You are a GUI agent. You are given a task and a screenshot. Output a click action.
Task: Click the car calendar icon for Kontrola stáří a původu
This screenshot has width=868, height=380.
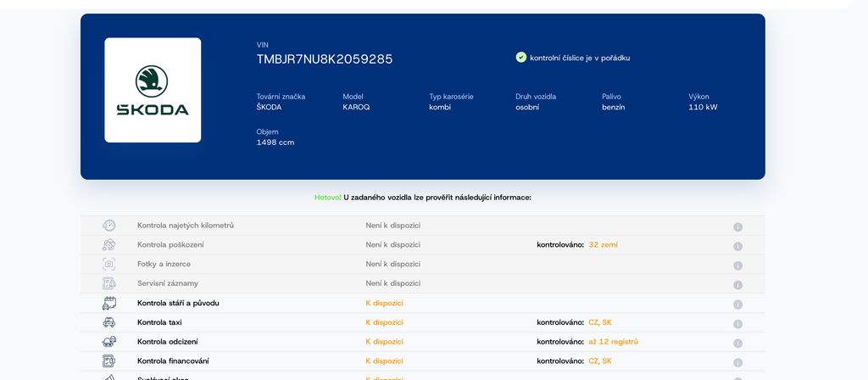[109, 303]
